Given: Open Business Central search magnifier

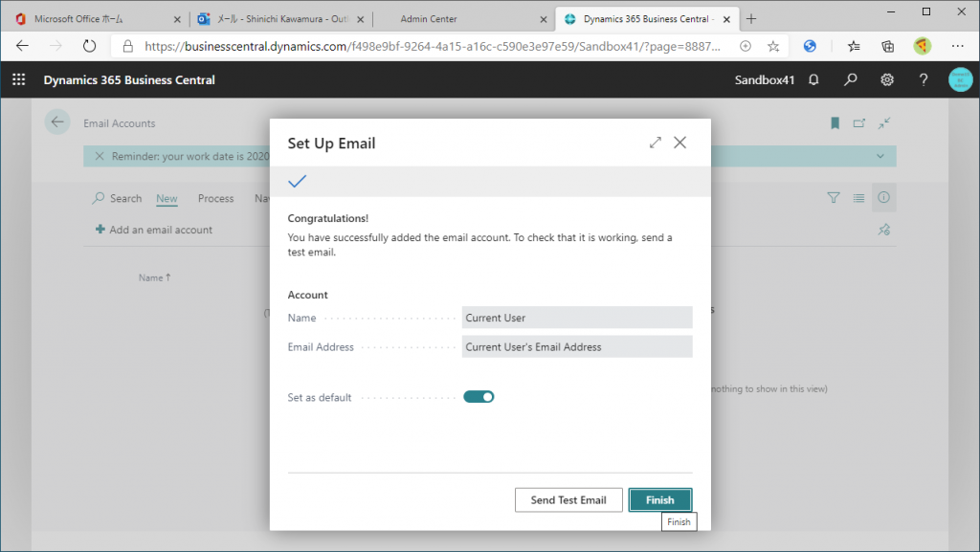Looking at the screenshot, I should (851, 80).
